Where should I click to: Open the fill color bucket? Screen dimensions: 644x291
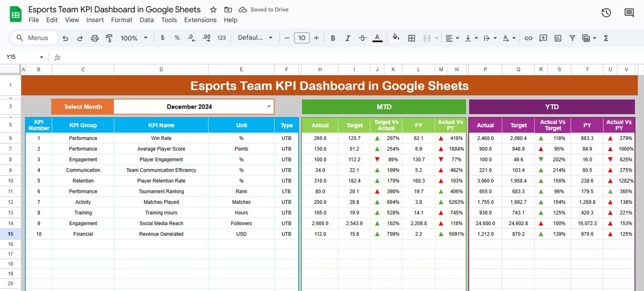pos(396,38)
